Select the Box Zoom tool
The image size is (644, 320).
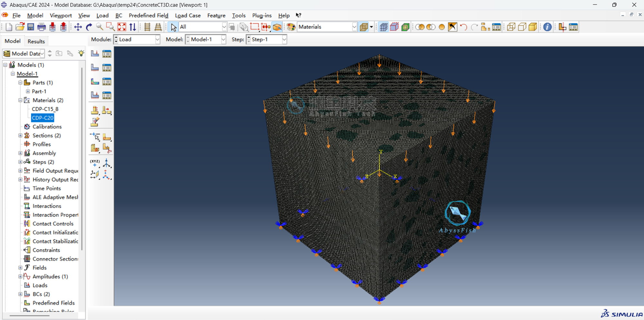[110, 27]
